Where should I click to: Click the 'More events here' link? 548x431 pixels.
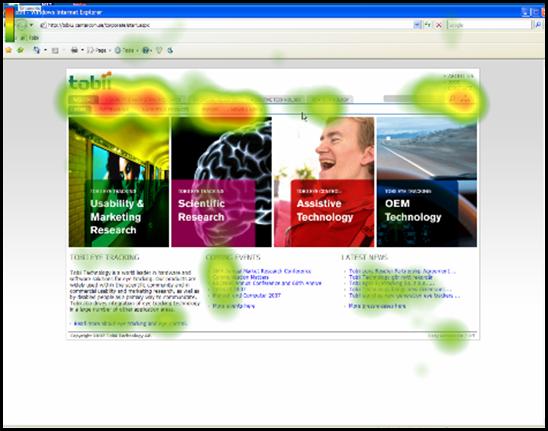pos(233,306)
